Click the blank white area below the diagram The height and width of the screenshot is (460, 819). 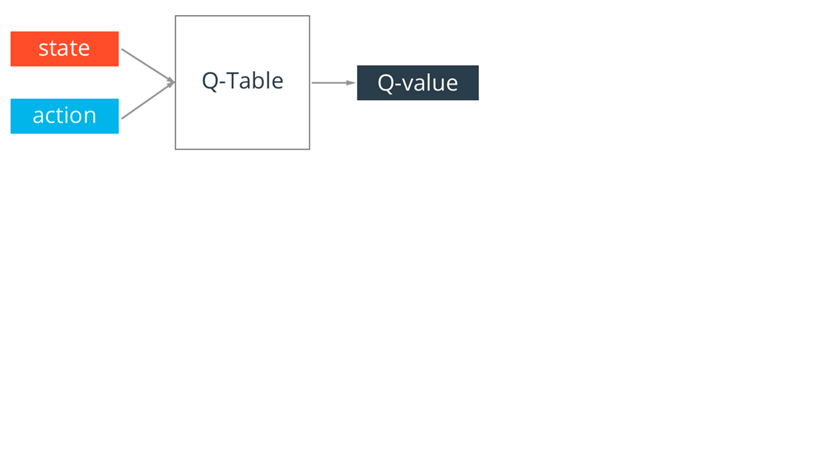[400, 320]
